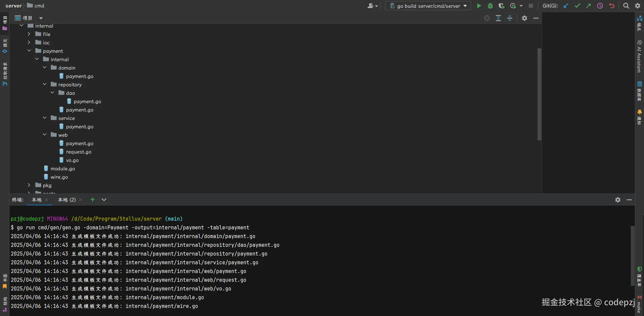This screenshot has height=316, width=644.
Task: Collapse all nodes in project panel
Action: pos(510,18)
